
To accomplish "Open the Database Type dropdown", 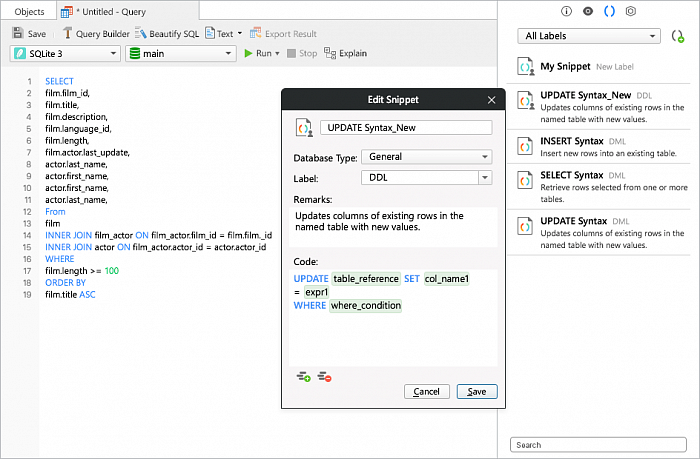I will coord(427,157).
